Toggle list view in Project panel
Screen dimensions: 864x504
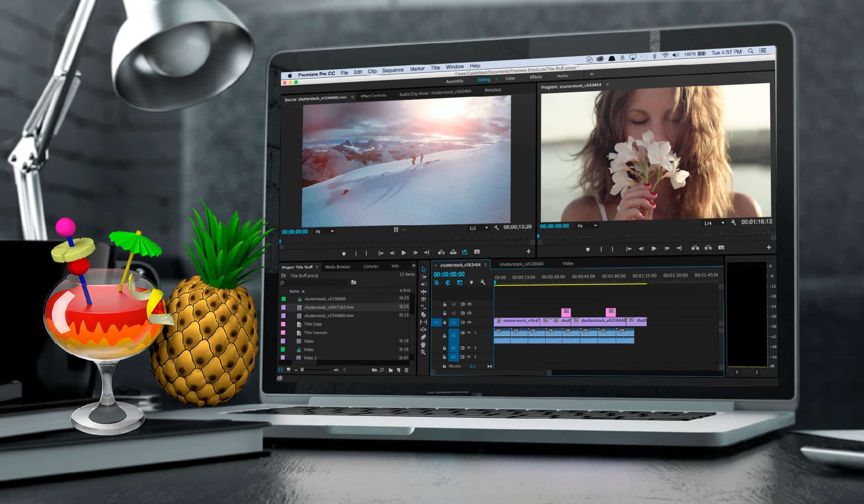point(281,370)
